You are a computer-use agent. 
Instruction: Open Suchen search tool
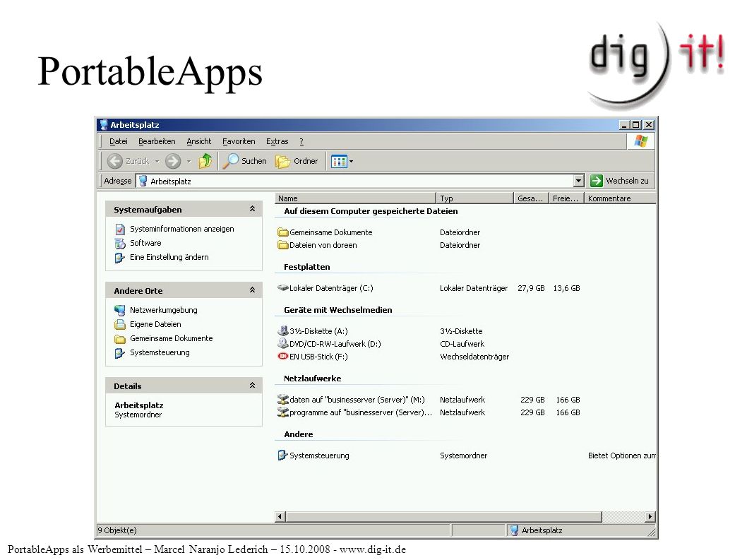pyautogui.click(x=245, y=161)
